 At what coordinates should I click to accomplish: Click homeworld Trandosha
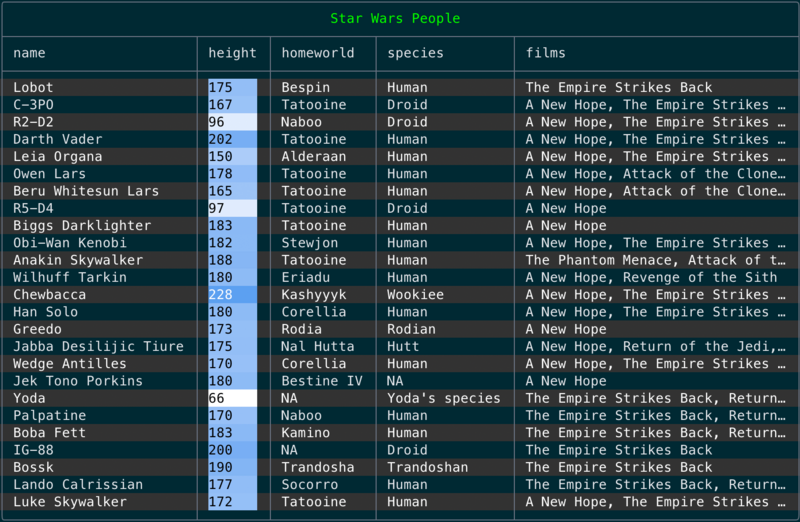click(x=318, y=467)
